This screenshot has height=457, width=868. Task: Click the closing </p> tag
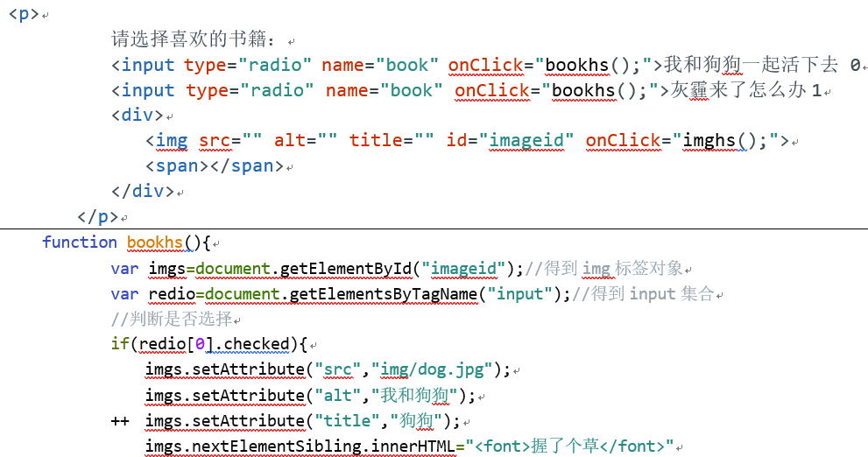[98, 216]
